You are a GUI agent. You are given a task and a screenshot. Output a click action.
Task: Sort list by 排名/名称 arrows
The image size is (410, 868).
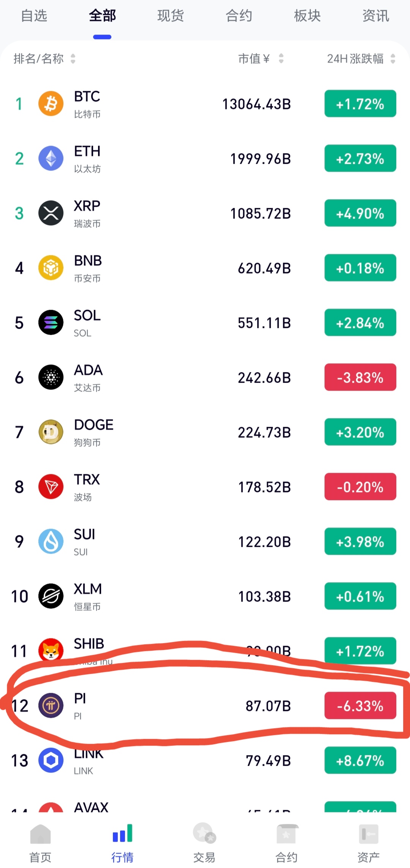(73, 59)
